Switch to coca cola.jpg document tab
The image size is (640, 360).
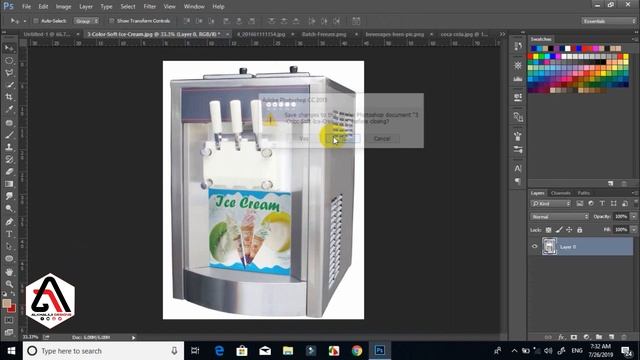tap(464, 34)
